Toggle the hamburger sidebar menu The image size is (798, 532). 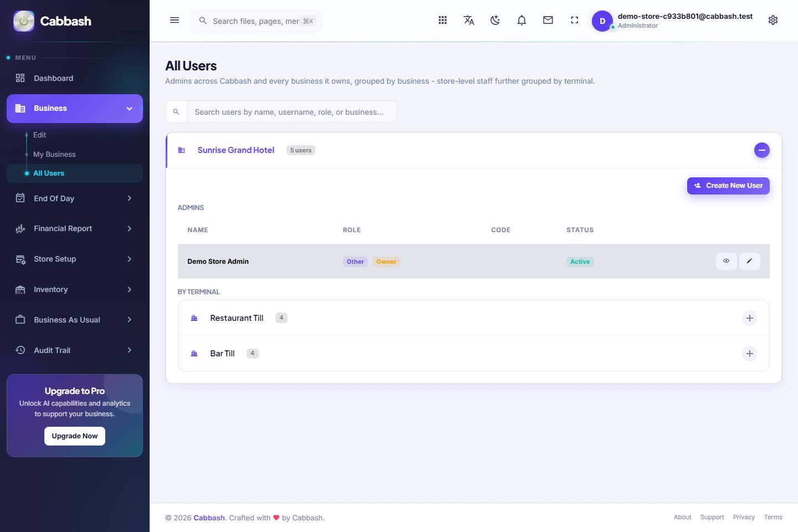pos(175,21)
